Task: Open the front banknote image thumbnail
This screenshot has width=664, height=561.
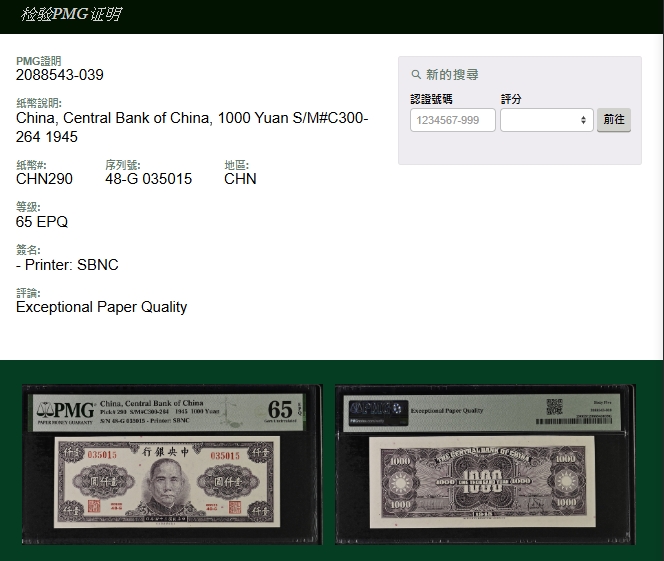Action: (172, 464)
